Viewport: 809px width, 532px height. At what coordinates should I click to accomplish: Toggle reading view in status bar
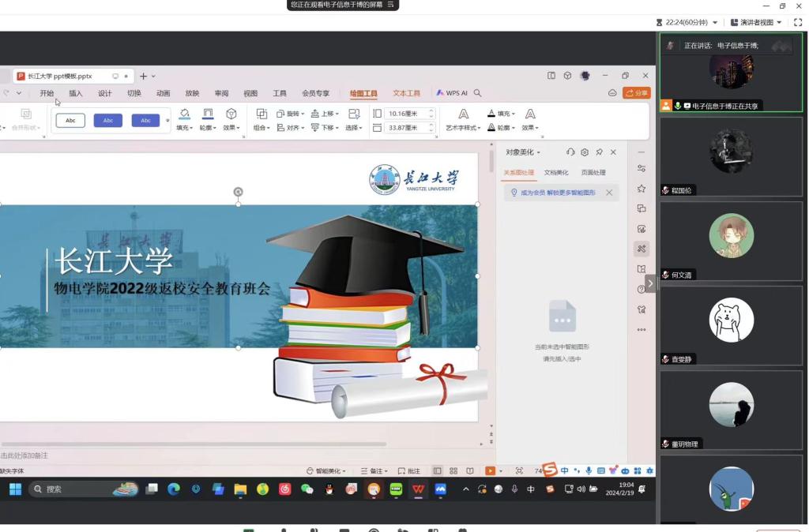470,471
